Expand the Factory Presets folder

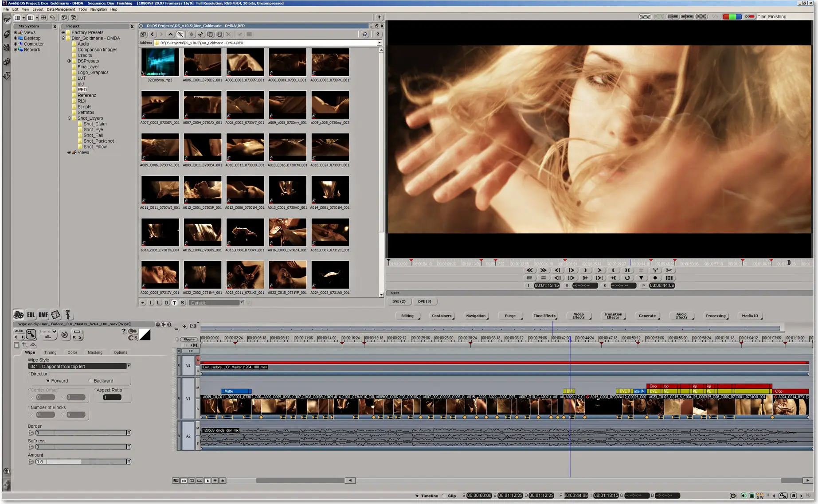click(x=63, y=32)
